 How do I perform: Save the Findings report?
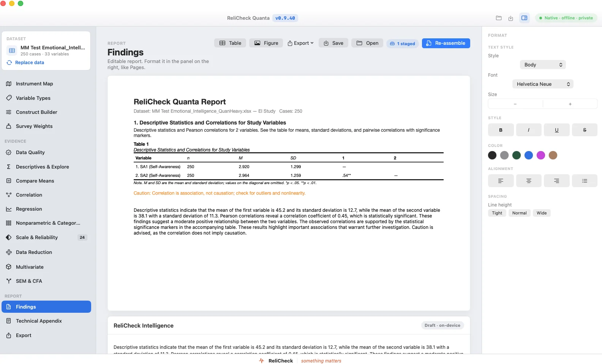point(333,43)
